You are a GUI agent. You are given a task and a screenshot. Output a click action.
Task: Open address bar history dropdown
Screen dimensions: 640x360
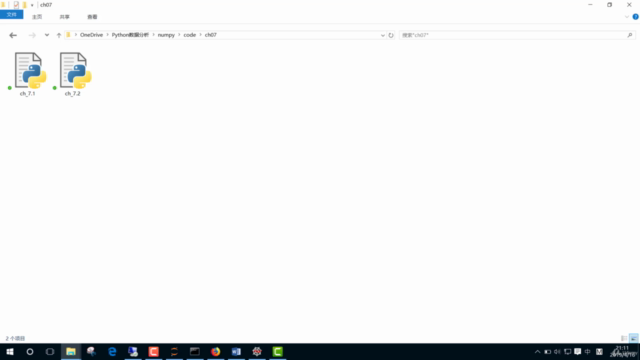pyautogui.click(x=382, y=35)
